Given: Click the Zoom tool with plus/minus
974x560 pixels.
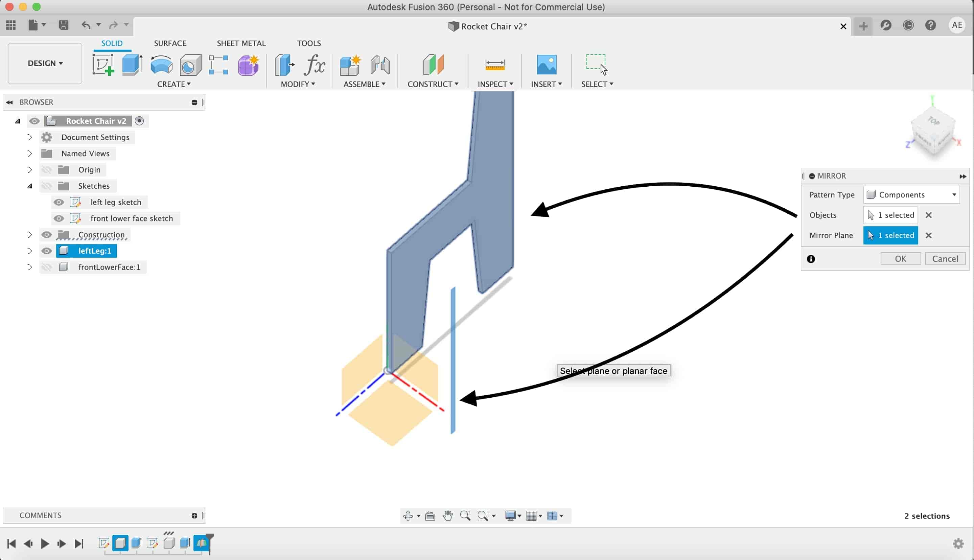Looking at the screenshot, I should [x=465, y=516].
